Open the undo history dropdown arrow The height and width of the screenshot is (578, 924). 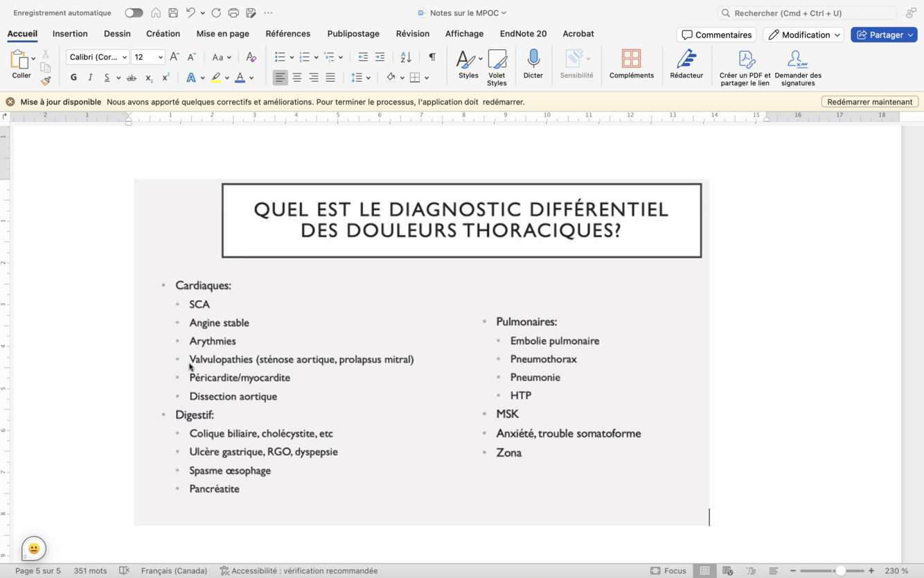point(202,13)
